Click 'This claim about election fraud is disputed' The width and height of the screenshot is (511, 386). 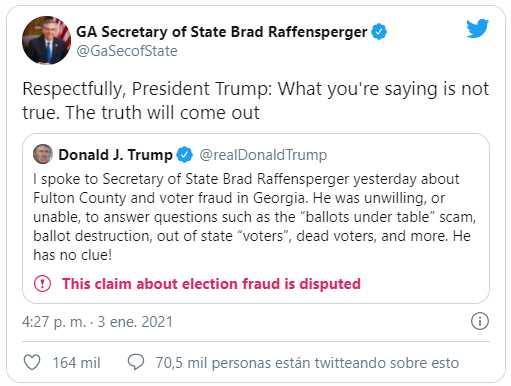pos(211,284)
